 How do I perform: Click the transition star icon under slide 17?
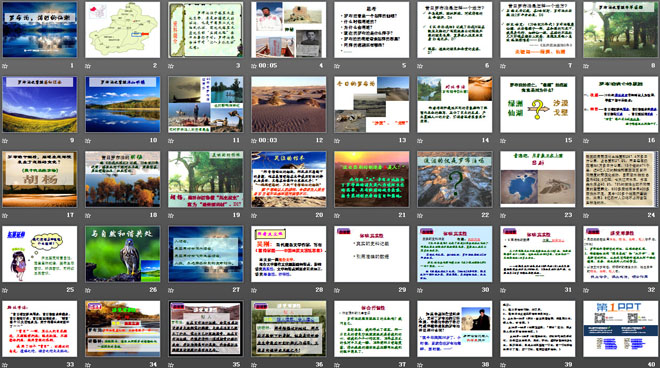coord(5,216)
